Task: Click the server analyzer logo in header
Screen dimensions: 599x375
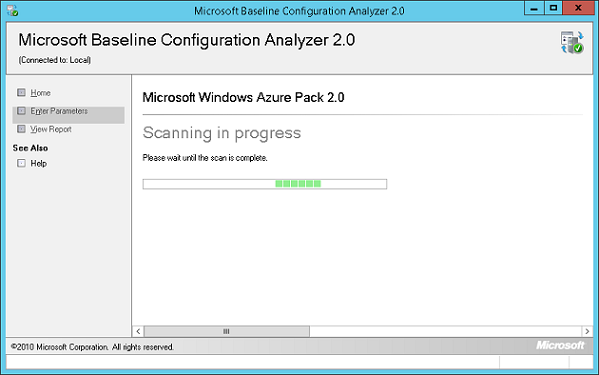Action: [x=572, y=42]
